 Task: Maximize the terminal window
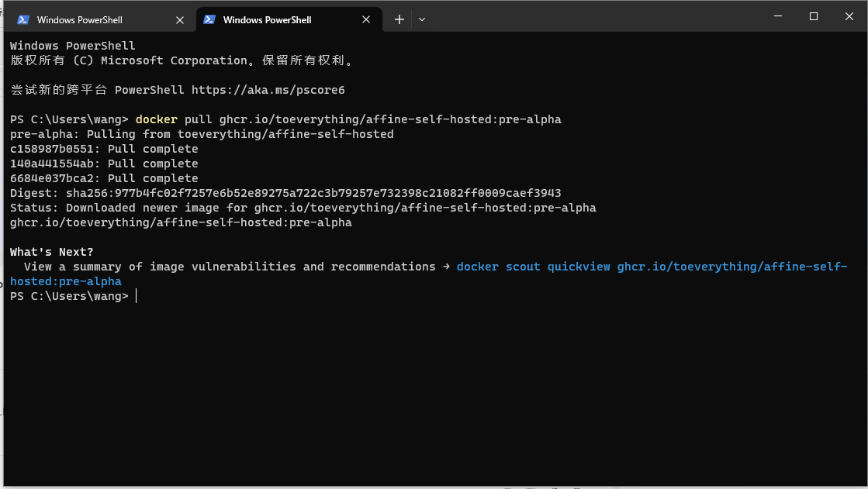813,16
